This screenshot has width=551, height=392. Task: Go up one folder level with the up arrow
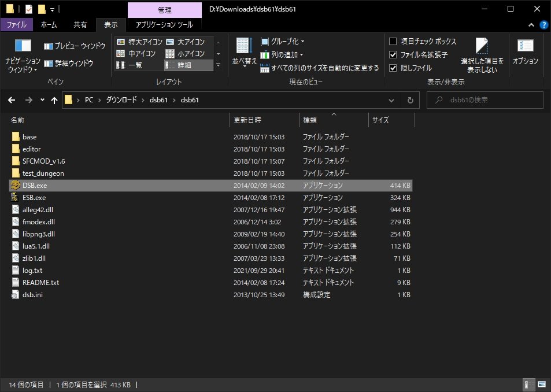[54, 100]
